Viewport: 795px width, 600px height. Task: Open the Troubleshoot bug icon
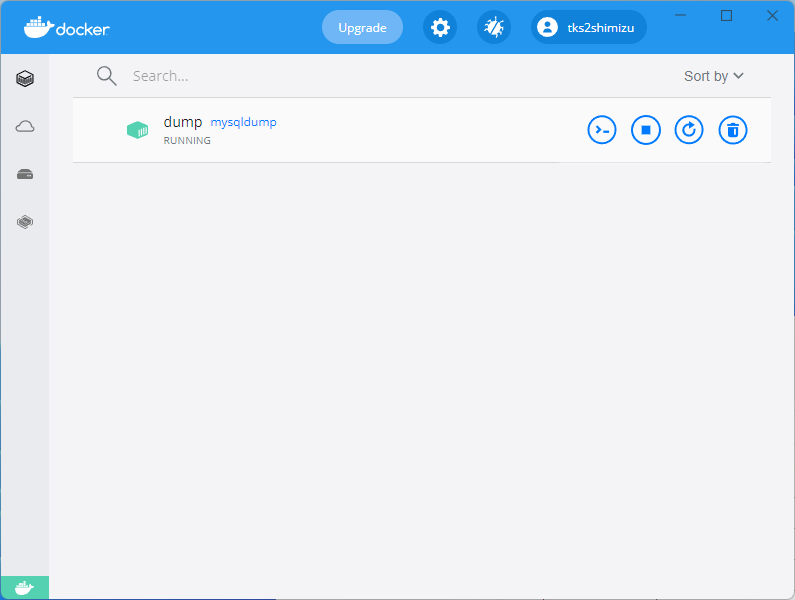point(494,27)
